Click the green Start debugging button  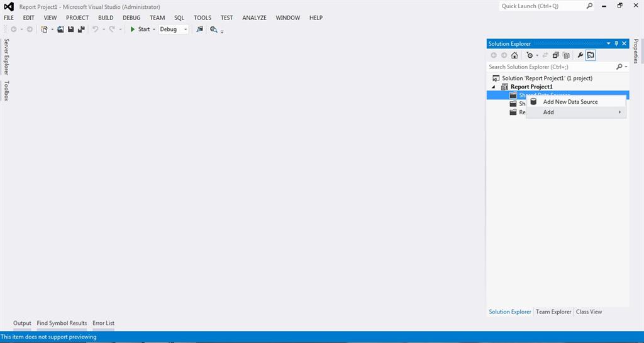(140, 30)
